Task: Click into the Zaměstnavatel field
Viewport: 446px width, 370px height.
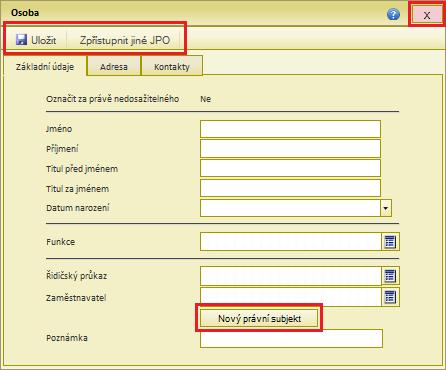Action: click(291, 297)
